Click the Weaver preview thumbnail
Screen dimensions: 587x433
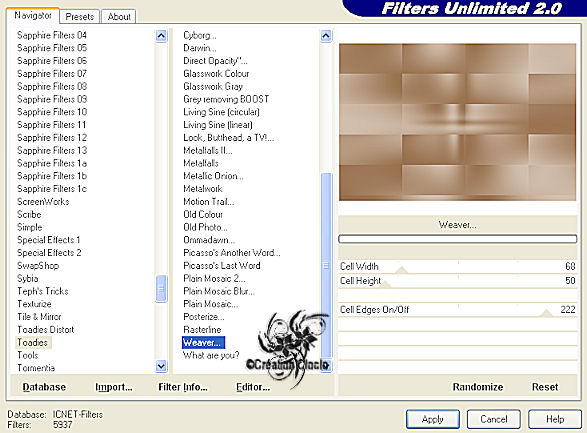pyautogui.click(x=457, y=122)
